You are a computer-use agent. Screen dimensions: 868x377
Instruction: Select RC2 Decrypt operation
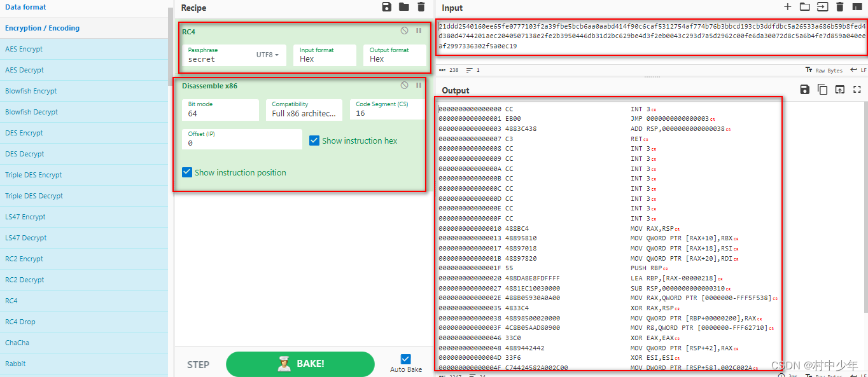[84, 280]
